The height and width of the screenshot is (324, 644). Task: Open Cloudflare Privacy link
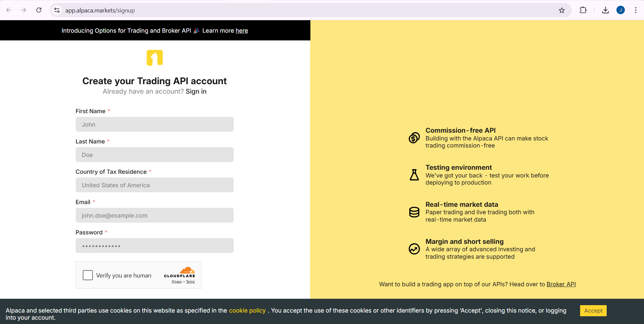(177, 282)
